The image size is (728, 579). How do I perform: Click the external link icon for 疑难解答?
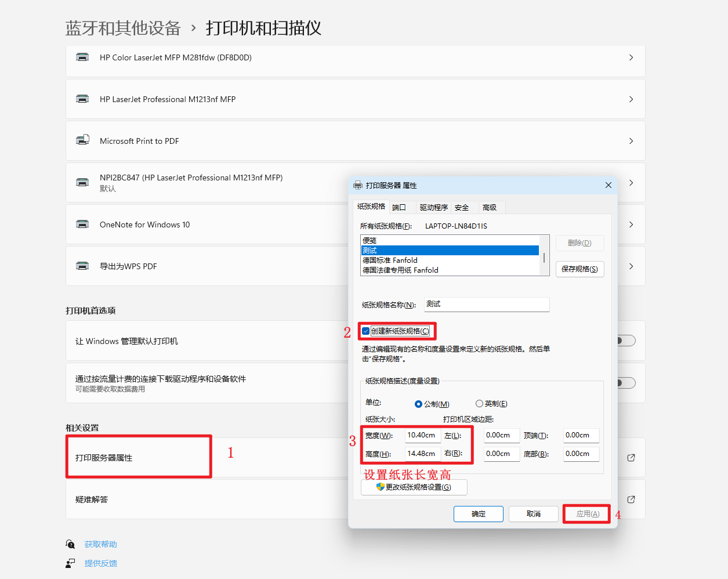point(631,500)
